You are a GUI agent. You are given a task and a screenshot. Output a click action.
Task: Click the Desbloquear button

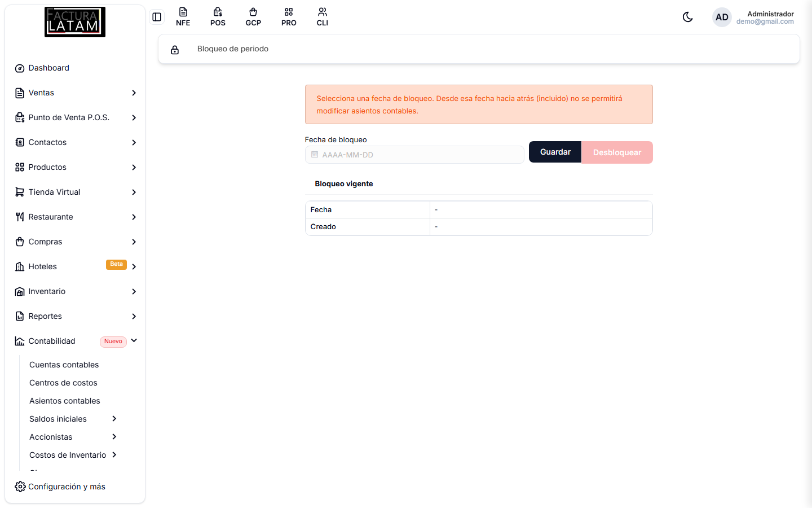coord(617,152)
